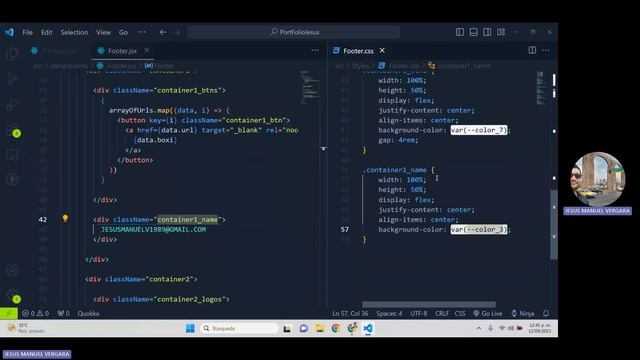This screenshot has height=360, width=640.
Task: Click the ports forwarded status item
Action: tap(63, 313)
